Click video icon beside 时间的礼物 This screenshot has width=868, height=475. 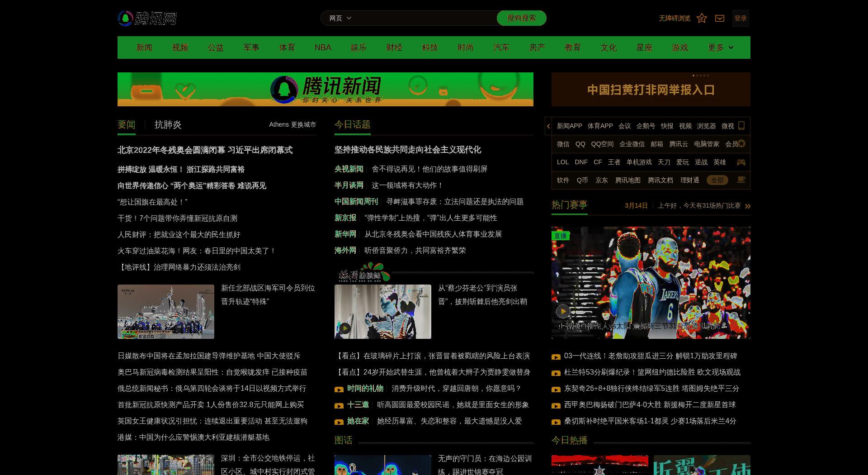tap(339, 389)
